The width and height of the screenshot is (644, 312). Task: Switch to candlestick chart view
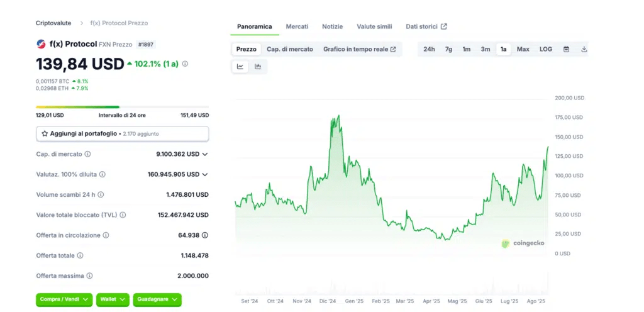(258, 67)
